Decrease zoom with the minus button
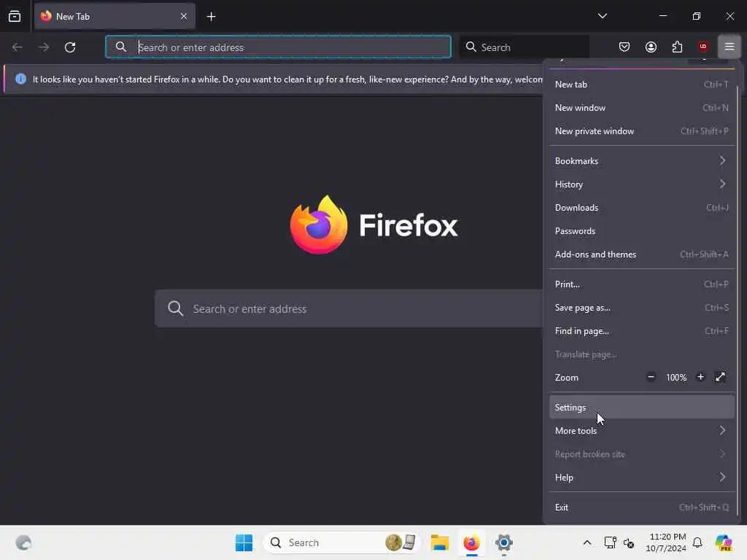The height and width of the screenshot is (560, 747). [x=651, y=377]
